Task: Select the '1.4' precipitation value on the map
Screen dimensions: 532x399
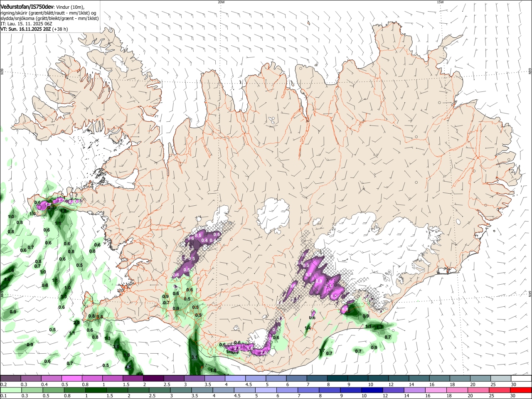Action: [308, 328]
